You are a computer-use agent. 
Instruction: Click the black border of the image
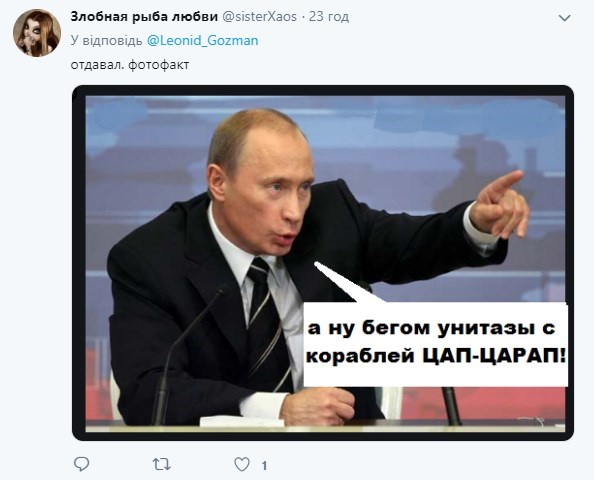coord(323,91)
